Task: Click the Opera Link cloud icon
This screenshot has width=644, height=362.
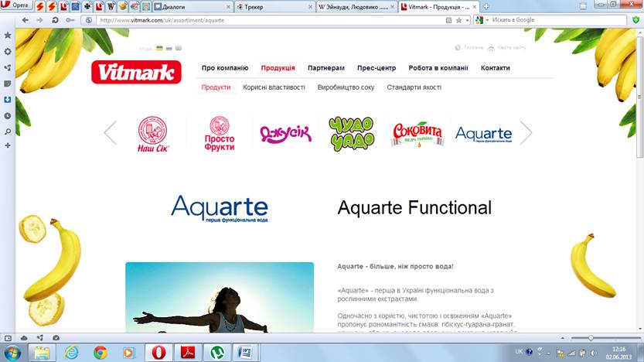Action: 24,338
